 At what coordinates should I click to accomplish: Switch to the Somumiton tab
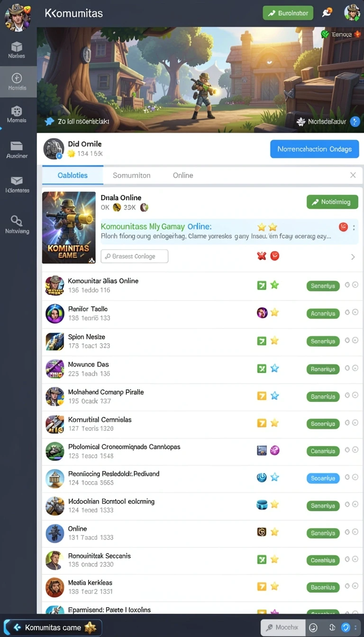tap(131, 175)
